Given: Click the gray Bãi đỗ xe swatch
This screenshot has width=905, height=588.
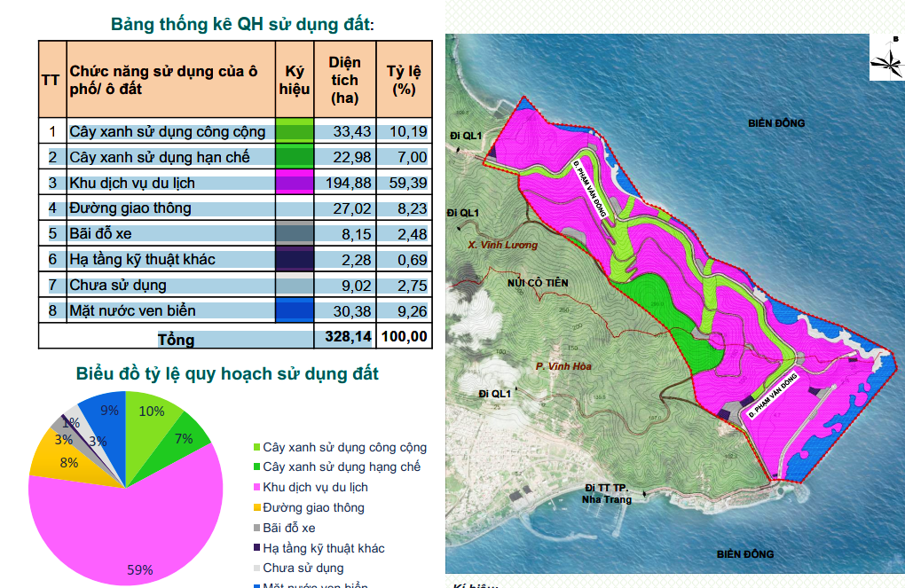Looking at the screenshot, I should point(295,233).
